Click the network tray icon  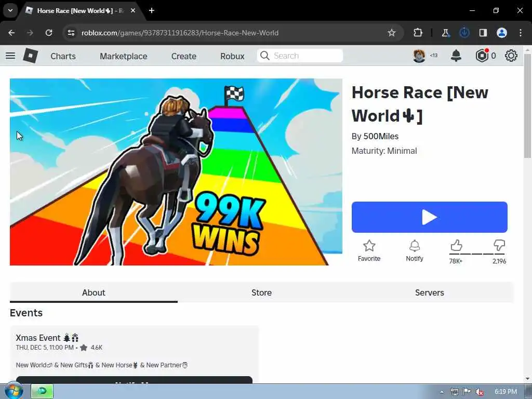(x=455, y=392)
